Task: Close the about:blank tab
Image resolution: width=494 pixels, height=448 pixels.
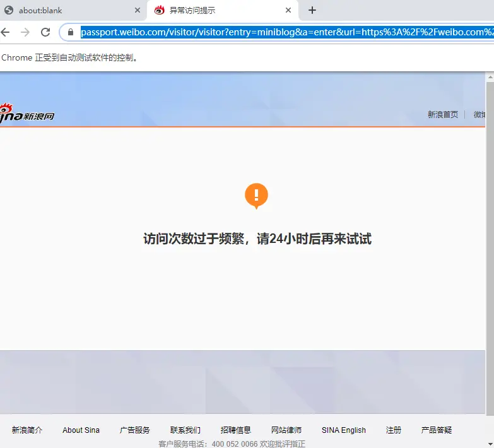Action: point(138,10)
